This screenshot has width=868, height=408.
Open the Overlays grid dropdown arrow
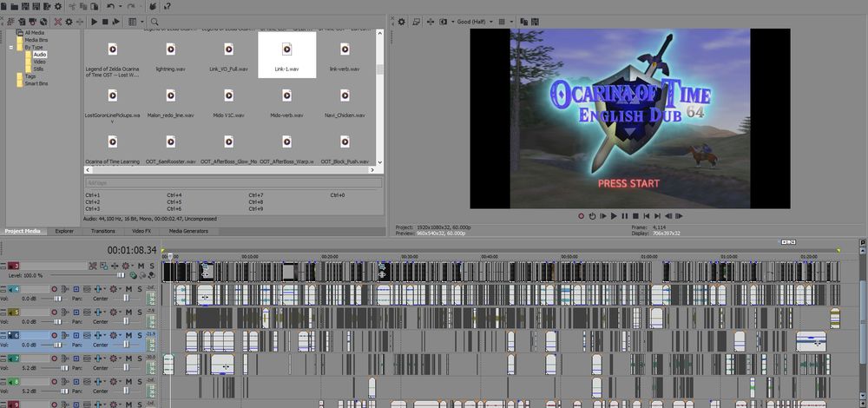click(511, 22)
